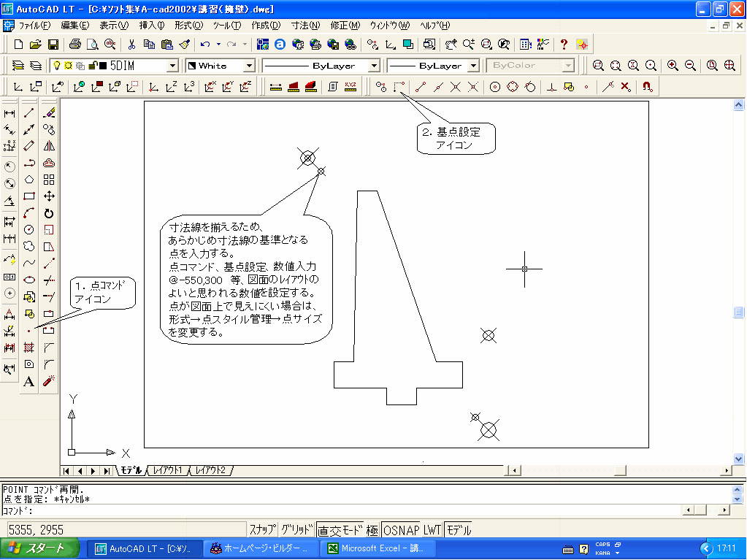Screen dimensions: 747x560
Task: Select the Array tool icon
Action: pos(49,180)
